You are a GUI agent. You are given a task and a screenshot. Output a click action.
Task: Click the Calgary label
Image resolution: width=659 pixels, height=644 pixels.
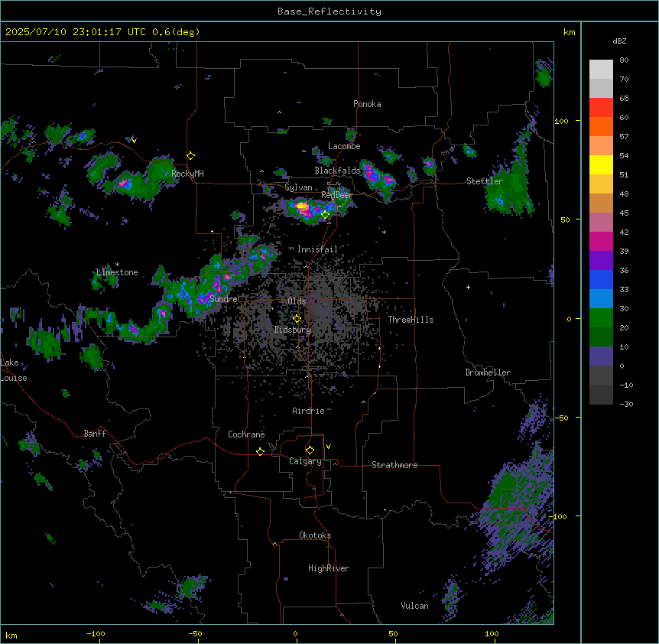click(x=305, y=461)
